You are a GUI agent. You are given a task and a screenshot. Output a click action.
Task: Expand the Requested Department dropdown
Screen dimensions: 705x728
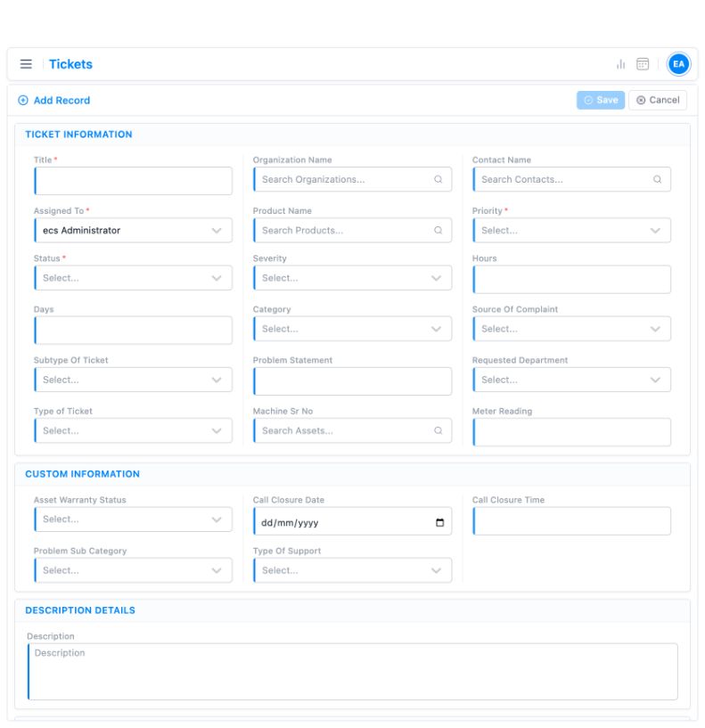point(571,380)
